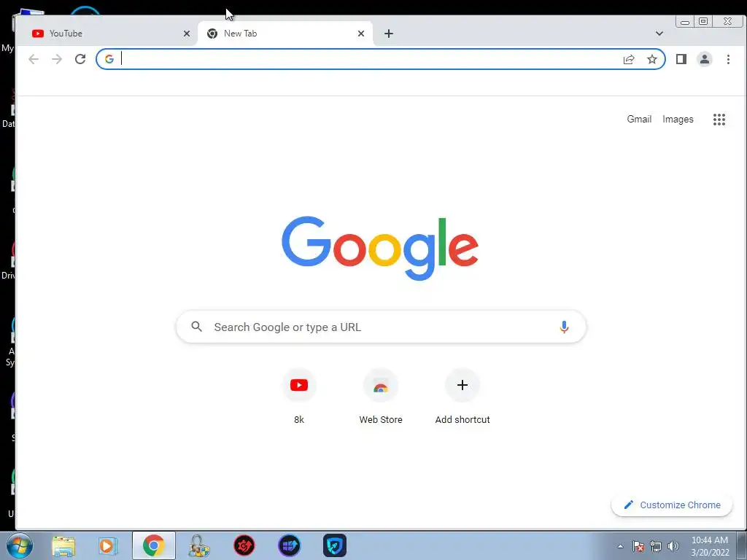Screen dimensions: 747x560
Task: Bookmark this tab with star icon
Action: (652, 59)
